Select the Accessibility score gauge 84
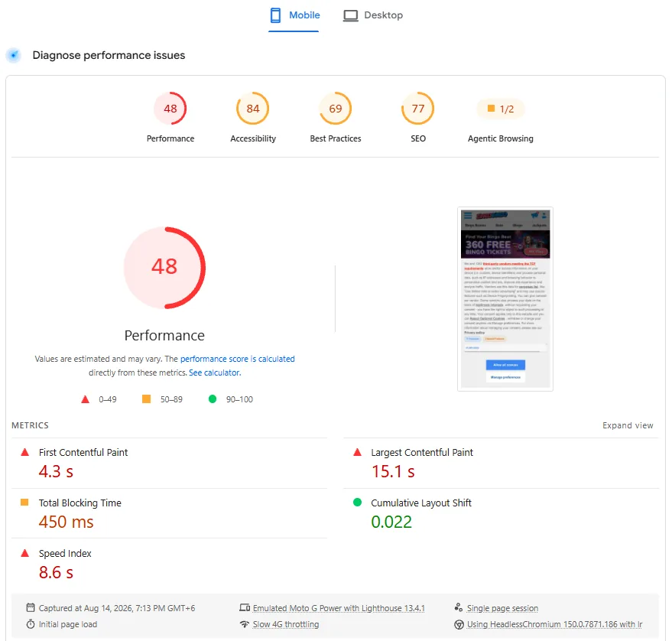This screenshot has height=641, width=672. click(253, 109)
